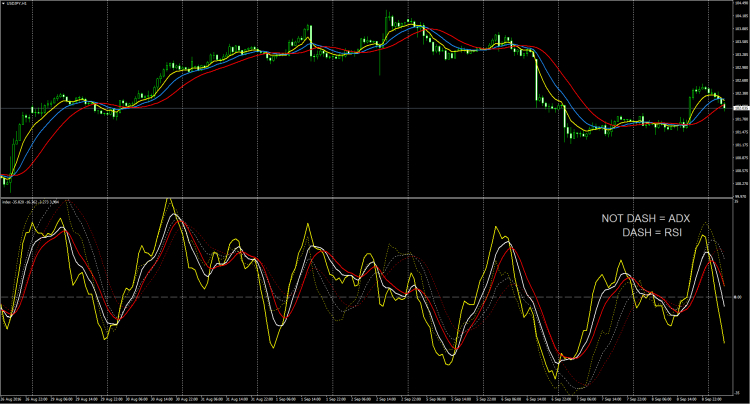Click the "DASH = RSI" text annotation
The image size is (750, 404).
pyautogui.click(x=652, y=232)
